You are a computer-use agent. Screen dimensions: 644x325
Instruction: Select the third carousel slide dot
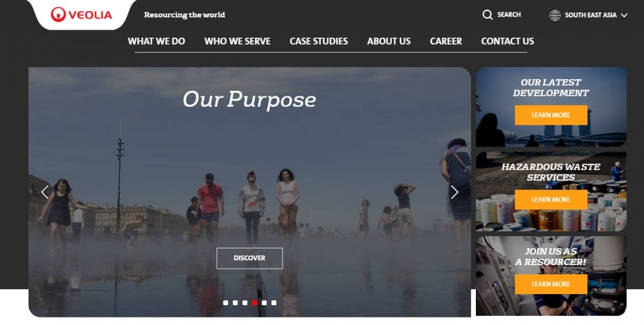click(x=245, y=303)
